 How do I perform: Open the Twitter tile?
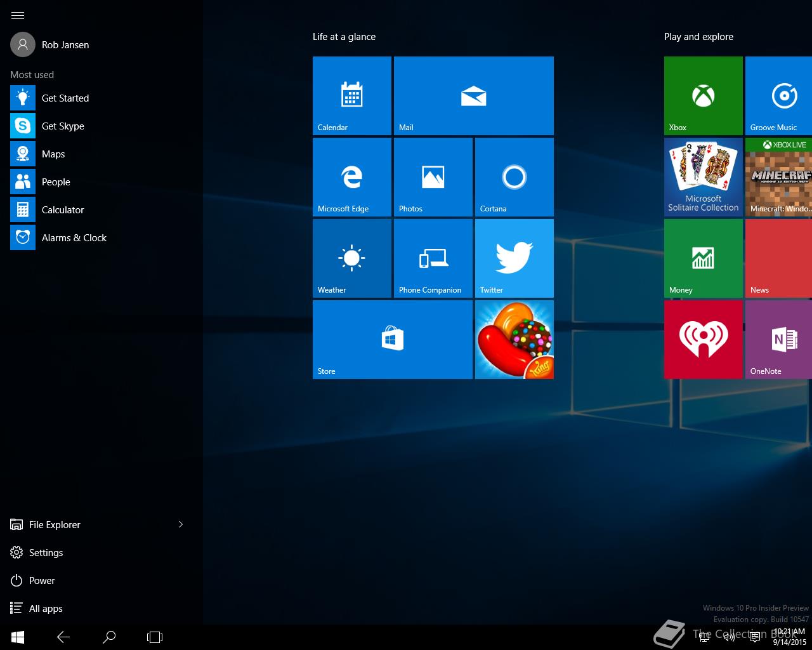pyautogui.click(x=514, y=258)
